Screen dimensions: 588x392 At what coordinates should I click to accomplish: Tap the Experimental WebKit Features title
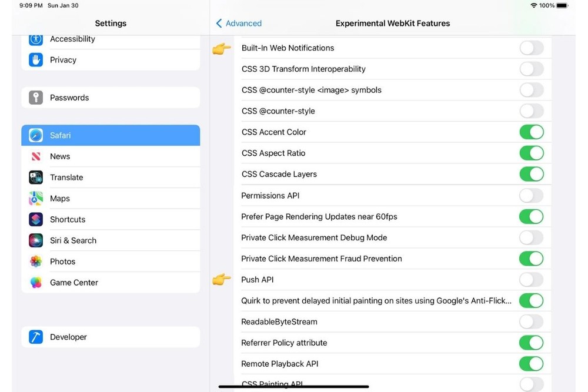pos(393,24)
